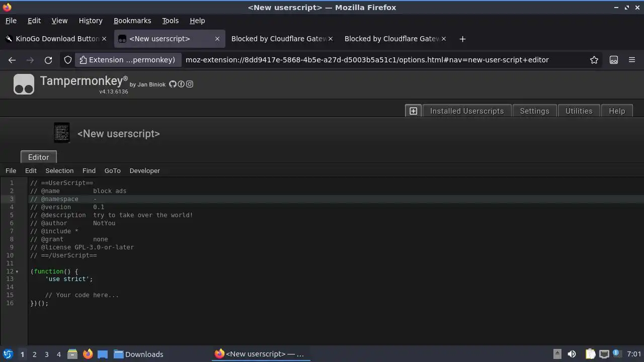Close the <New userscript> browser tab
The height and width of the screenshot is (362, 644).
point(217,39)
